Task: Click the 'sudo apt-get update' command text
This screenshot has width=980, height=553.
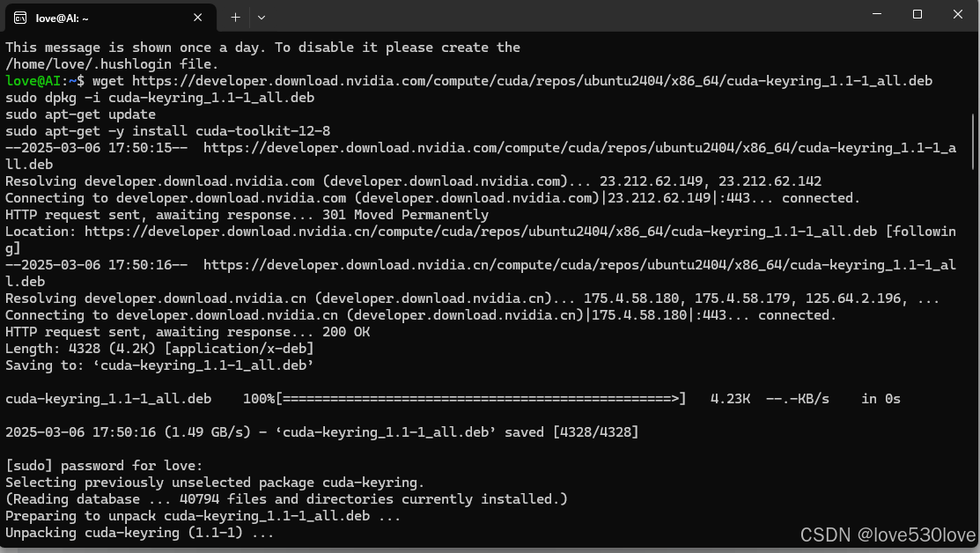Action: 80,114
